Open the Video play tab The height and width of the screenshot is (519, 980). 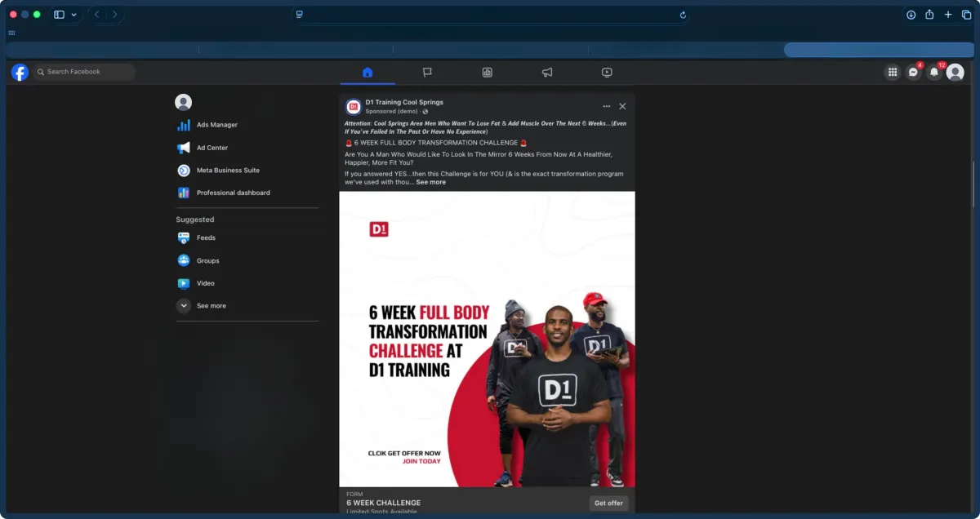pyautogui.click(x=607, y=72)
